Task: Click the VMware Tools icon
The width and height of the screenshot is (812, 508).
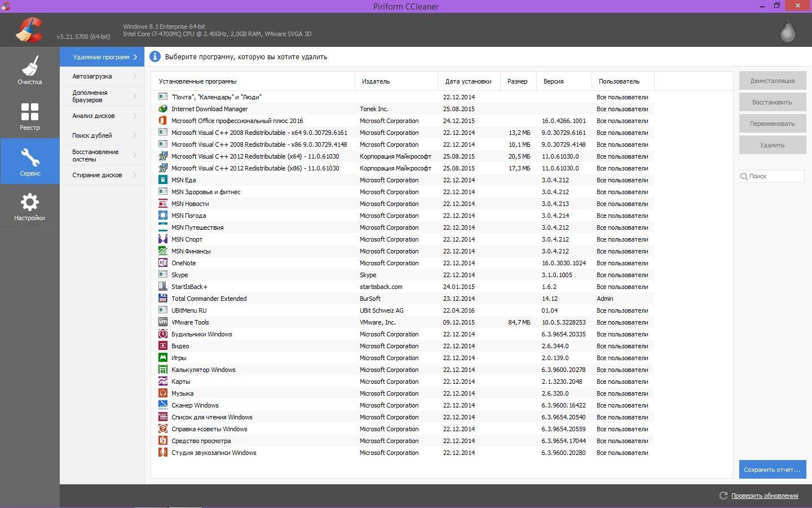Action: click(163, 322)
